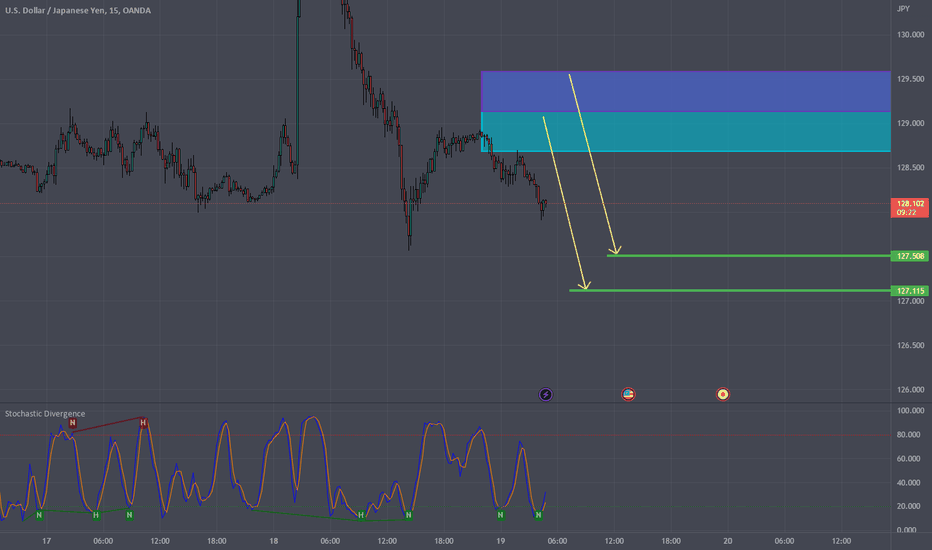Click the JPY currency label
This screenshot has height=550, width=932.
(903, 8)
